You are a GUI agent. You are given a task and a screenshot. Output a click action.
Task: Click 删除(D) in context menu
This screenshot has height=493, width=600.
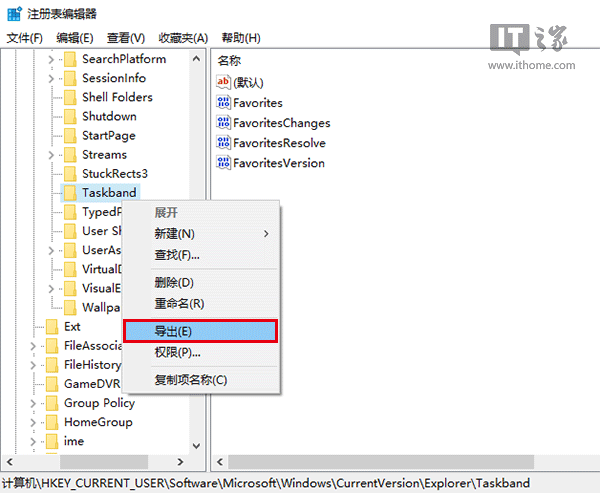click(x=173, y=283)
